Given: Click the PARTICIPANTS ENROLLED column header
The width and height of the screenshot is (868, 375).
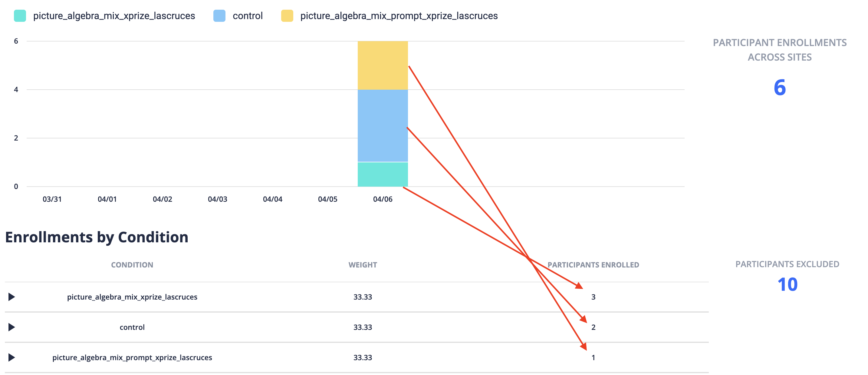Looking at the screenshot, I should (x=593, y=265).
